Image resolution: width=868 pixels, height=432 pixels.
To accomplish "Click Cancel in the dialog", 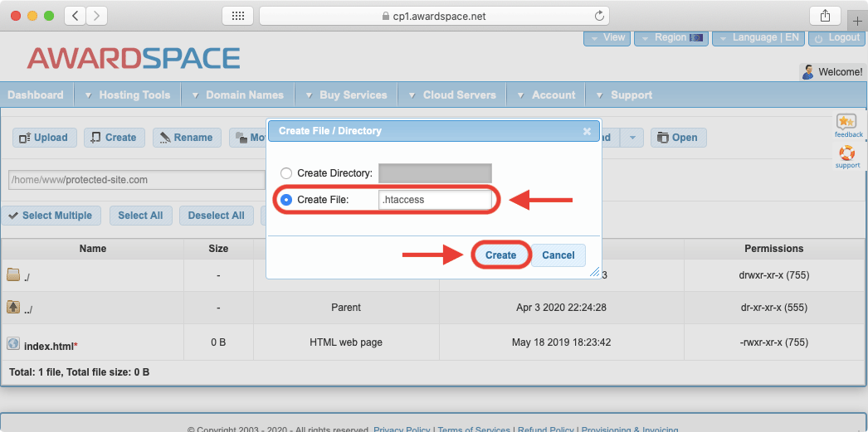I will [558, 255].
